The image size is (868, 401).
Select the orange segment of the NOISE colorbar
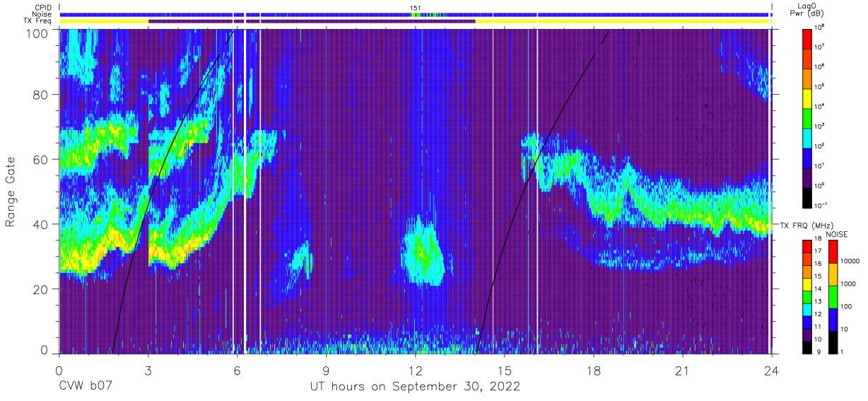coord(833,274)
